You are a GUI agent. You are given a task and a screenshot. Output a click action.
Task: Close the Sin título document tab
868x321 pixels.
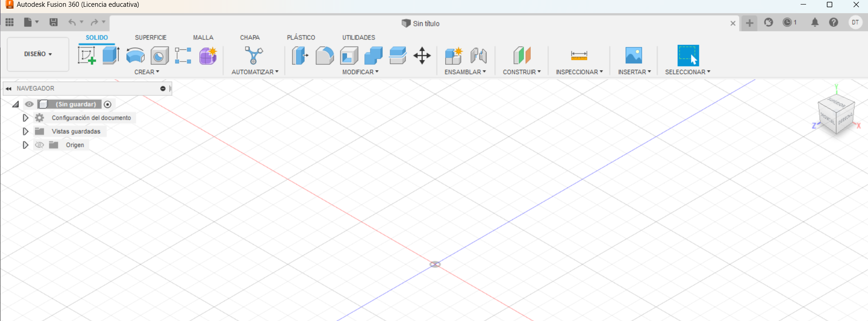(x=733, y=24)
